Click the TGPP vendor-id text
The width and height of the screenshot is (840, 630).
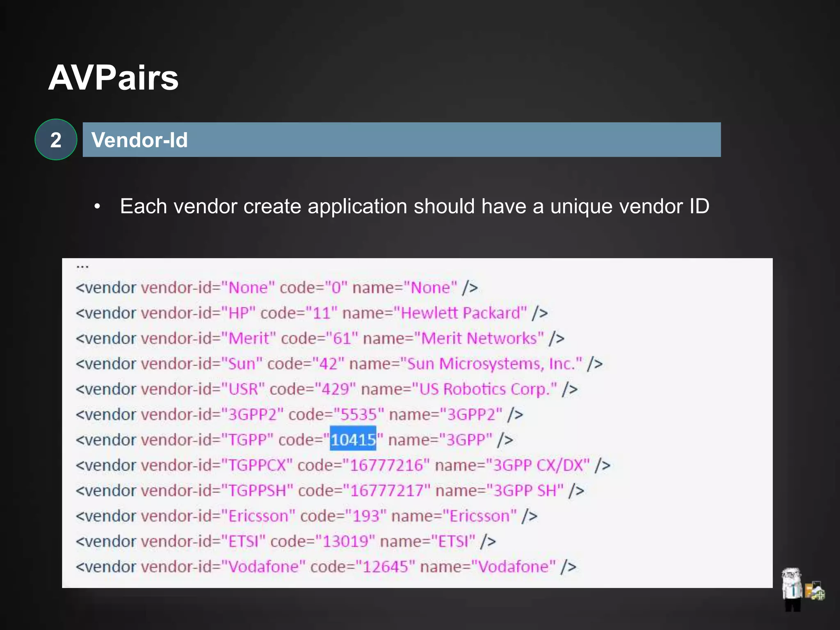click(x=248, y=440)
